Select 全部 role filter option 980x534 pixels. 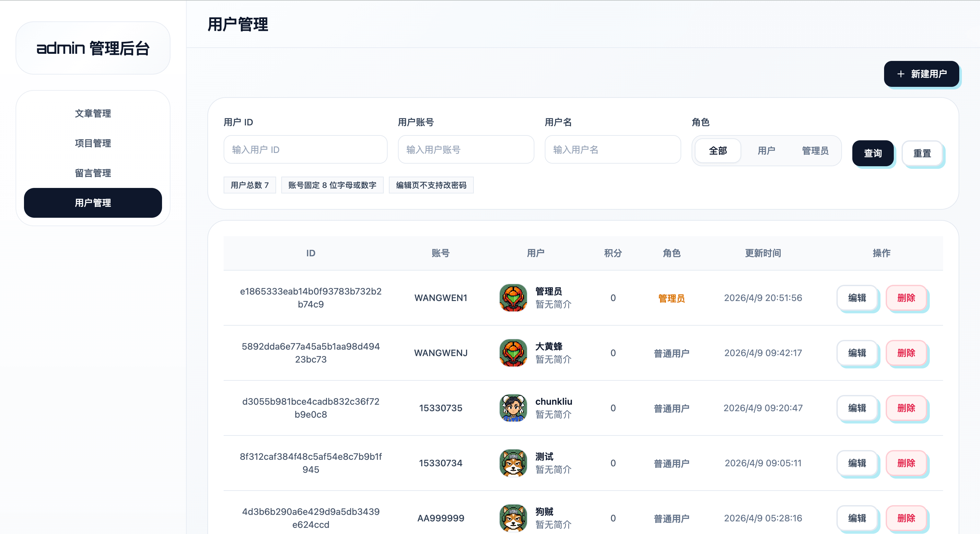[x=717, y=151]
